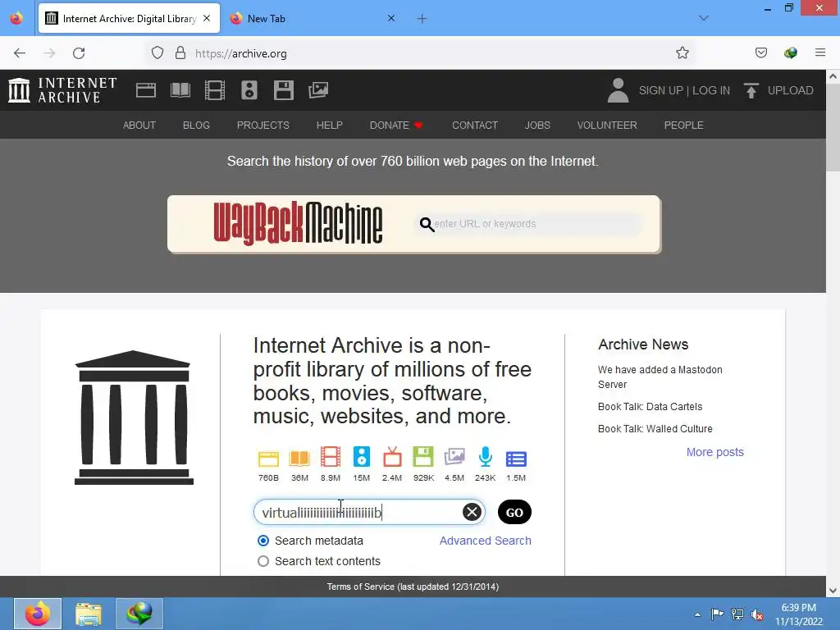This screenshot has height=630, width=840.
Task: Open the Software floppy icon in the top bar
Action: tap(283, 90)
